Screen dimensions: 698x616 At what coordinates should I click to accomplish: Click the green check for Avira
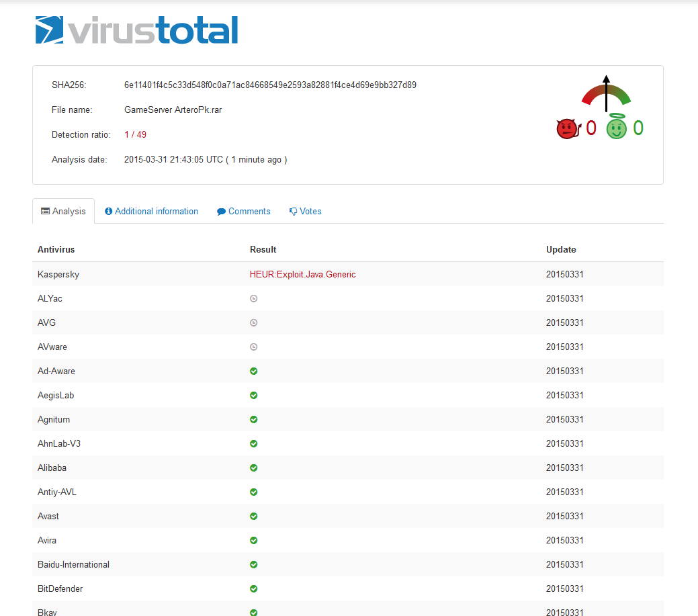click(x=254, y=540)
